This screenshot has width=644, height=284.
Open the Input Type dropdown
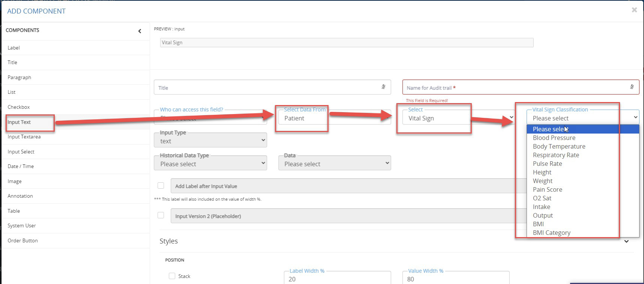coord(210,141)
